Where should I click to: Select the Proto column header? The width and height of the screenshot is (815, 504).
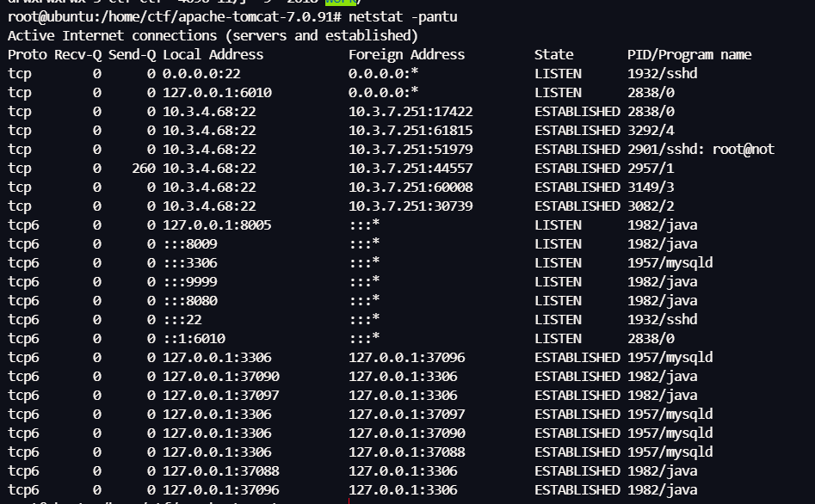[27, 55]
